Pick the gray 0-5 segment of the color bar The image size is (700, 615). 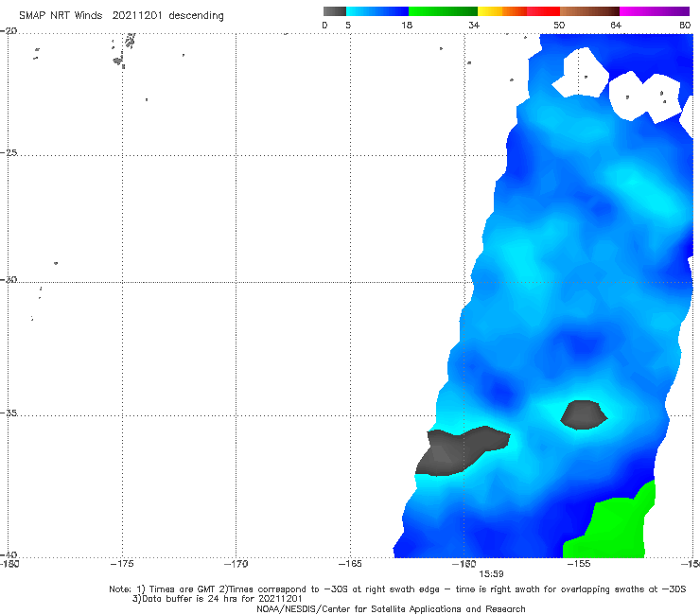[x=335, y=11]
